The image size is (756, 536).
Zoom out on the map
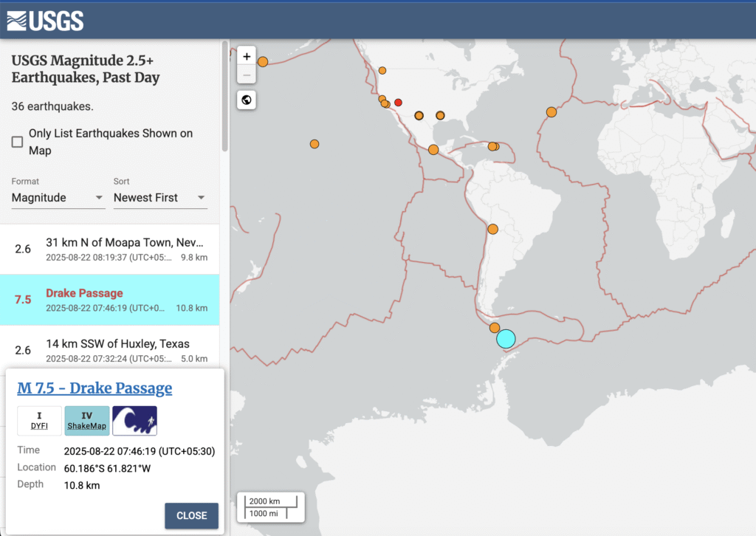(247, 75)
